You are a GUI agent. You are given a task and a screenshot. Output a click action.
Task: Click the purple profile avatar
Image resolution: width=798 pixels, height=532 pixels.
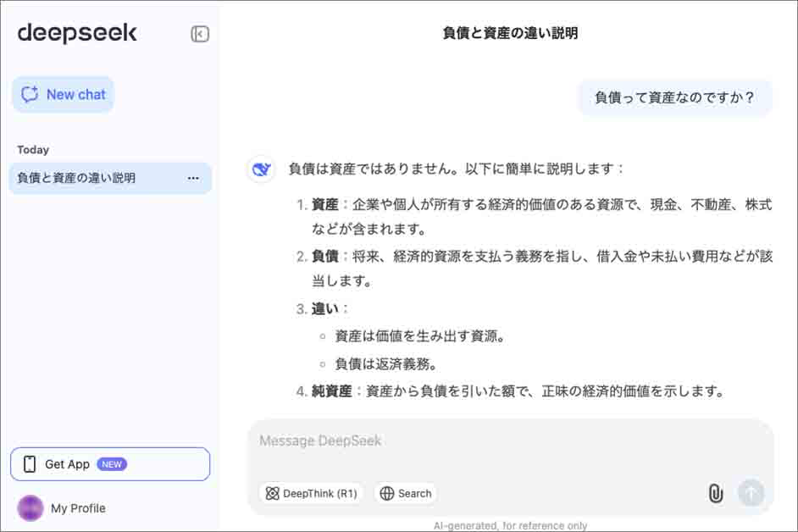point(30,508)
